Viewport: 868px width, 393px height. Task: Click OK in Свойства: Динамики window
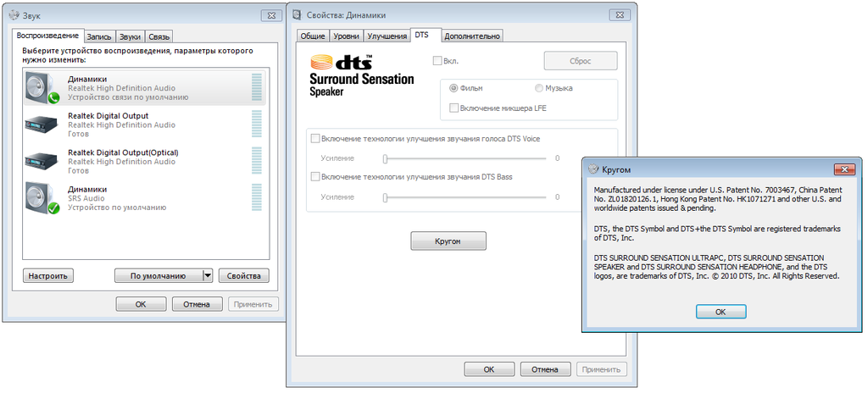[489, 369]
